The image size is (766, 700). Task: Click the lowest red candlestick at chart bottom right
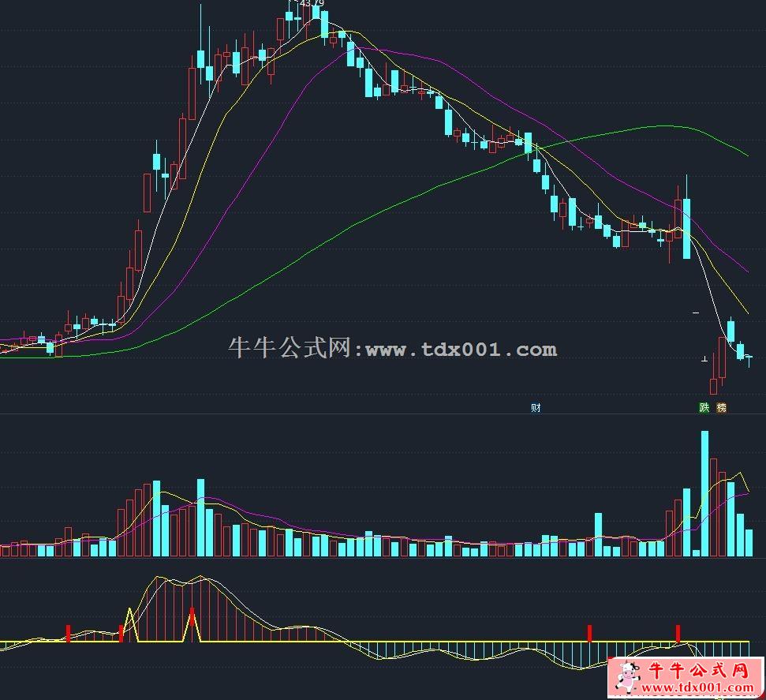pos(713,386)
